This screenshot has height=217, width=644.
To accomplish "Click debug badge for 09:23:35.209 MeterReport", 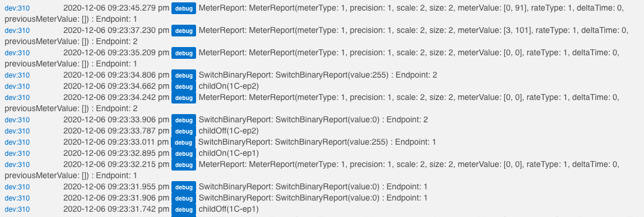I will (x=184, y=53).
